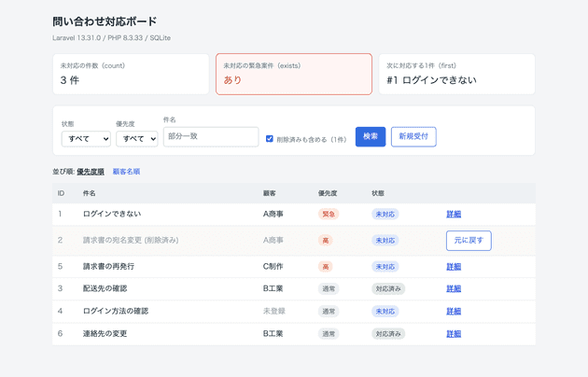Click 通常 badge in 配送先の確認 row
Screen dimensions: 588x377
329,288
